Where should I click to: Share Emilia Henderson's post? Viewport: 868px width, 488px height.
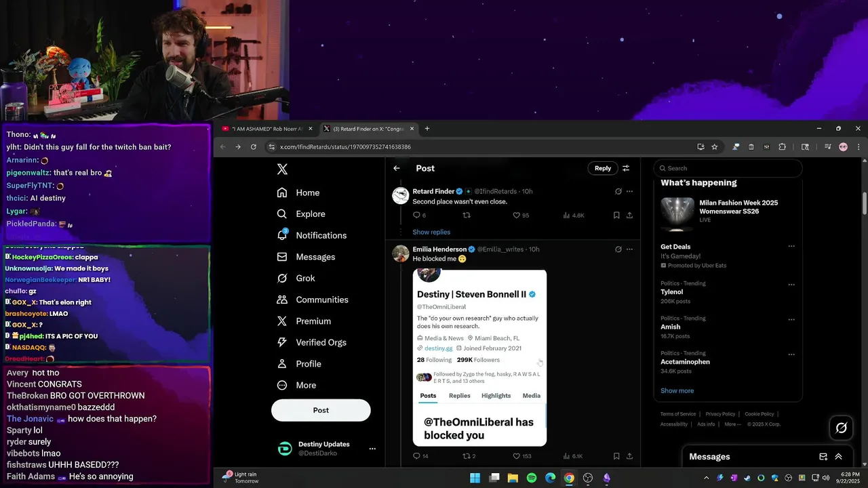(x=629, y=456)
